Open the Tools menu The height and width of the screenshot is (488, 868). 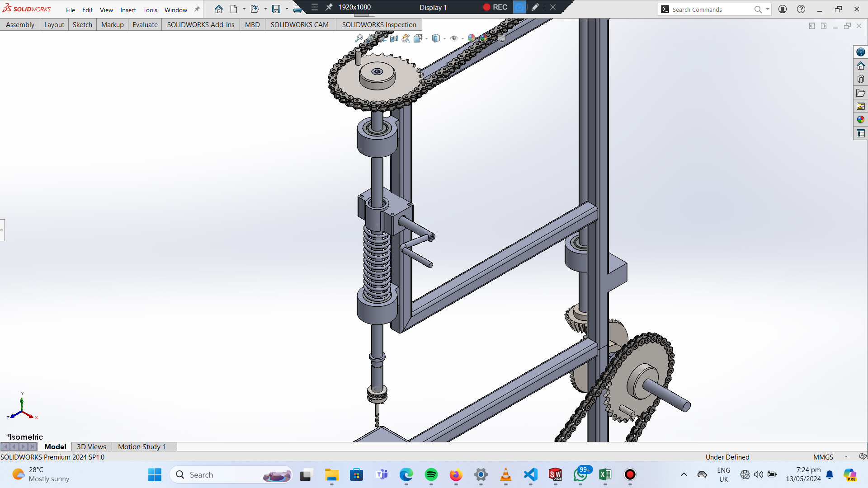150,9
